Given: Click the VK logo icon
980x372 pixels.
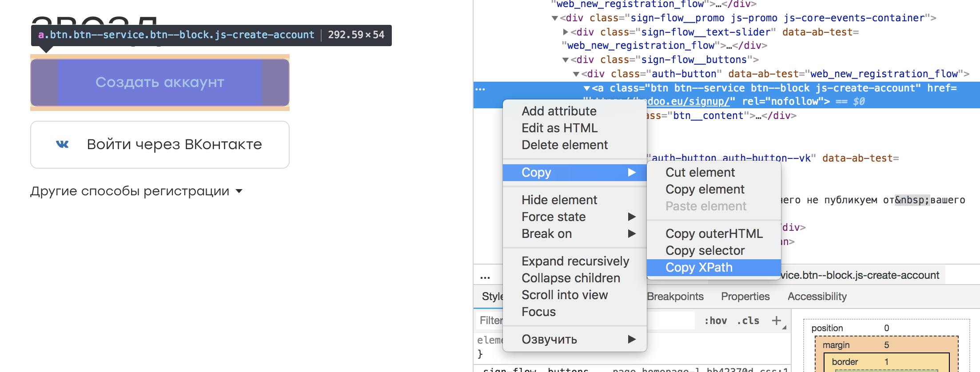Looking at the screenshot, I should coord(63,144).
